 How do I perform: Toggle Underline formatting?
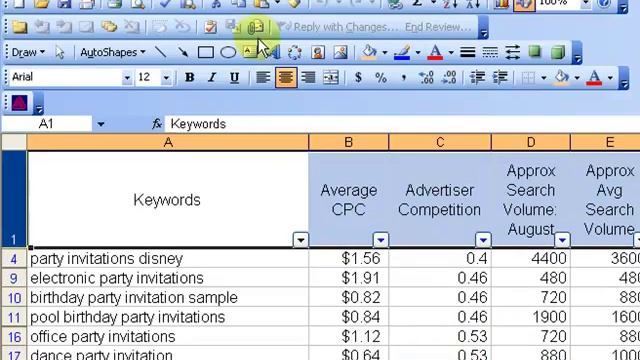point(234,77)
